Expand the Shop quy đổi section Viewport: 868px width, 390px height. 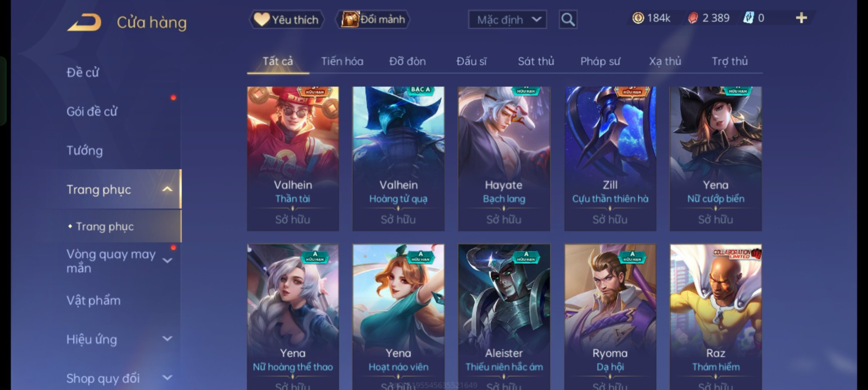coord(167,377)
